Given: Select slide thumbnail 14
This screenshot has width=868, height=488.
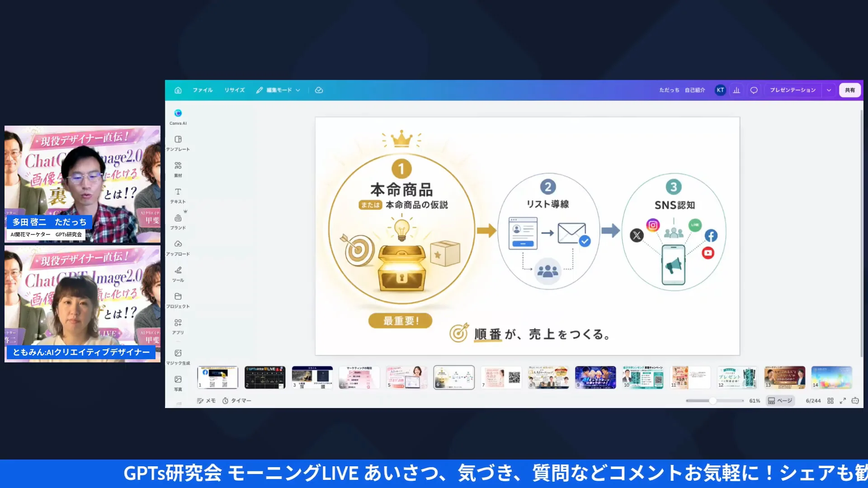Looking at the screenshot, I should 832,377.
